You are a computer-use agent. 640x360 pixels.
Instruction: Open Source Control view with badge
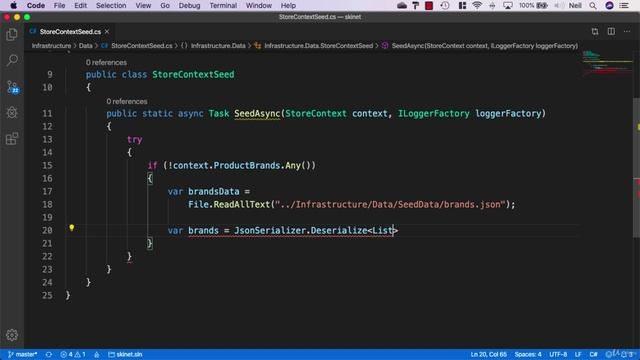12,87
